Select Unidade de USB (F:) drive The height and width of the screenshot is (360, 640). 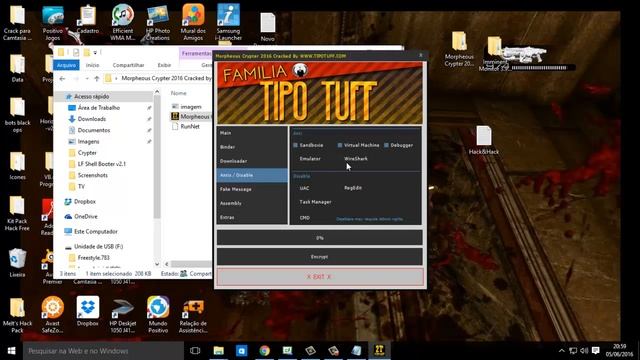coord(98,247)
